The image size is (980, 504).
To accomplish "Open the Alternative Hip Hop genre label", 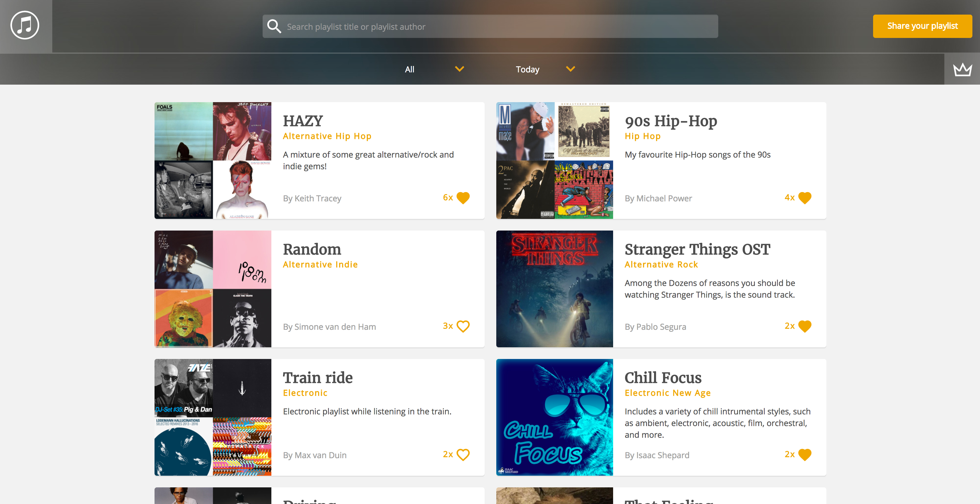I will coord(327,136).
